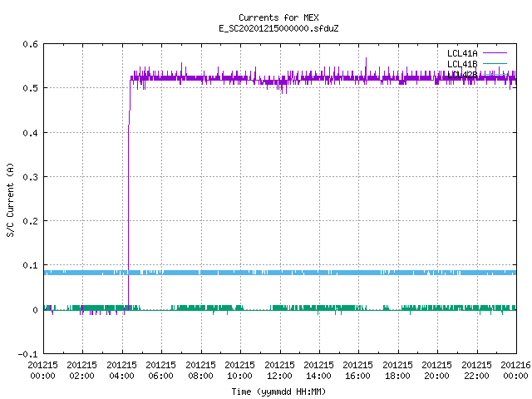Click the LCL42B legend label
532x399 pixels.
[462, 75]
